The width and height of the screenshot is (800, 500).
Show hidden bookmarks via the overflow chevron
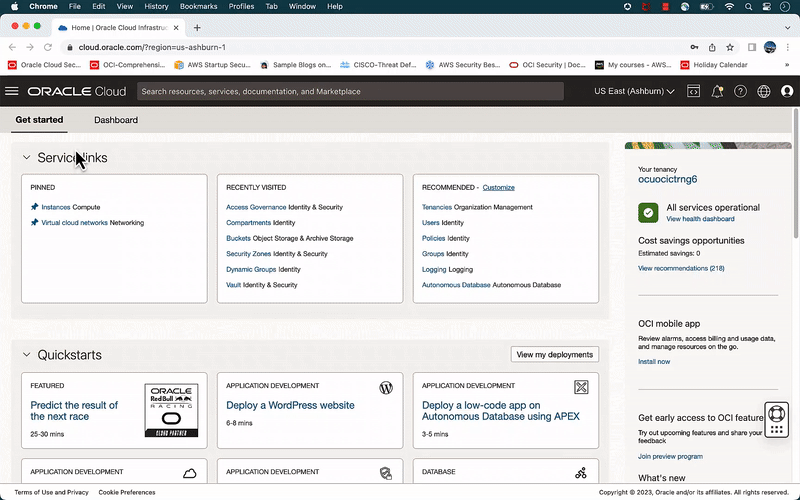pos(787,65)
